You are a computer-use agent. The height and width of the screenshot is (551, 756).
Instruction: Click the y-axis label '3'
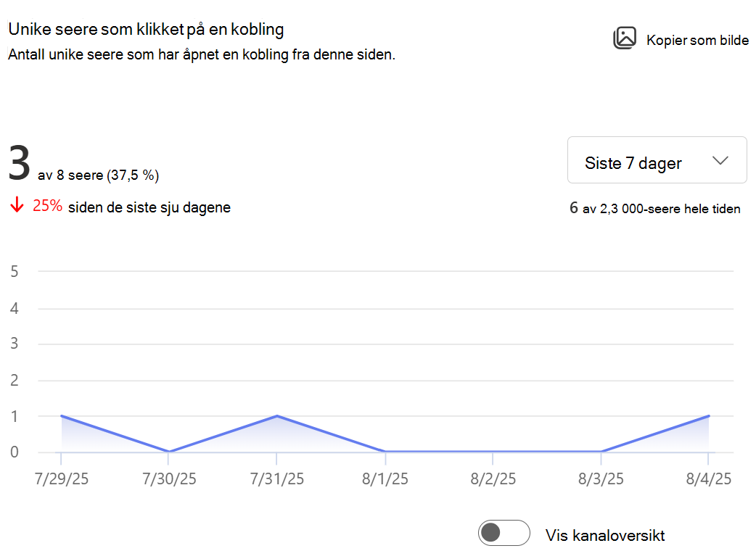[15, 344]
